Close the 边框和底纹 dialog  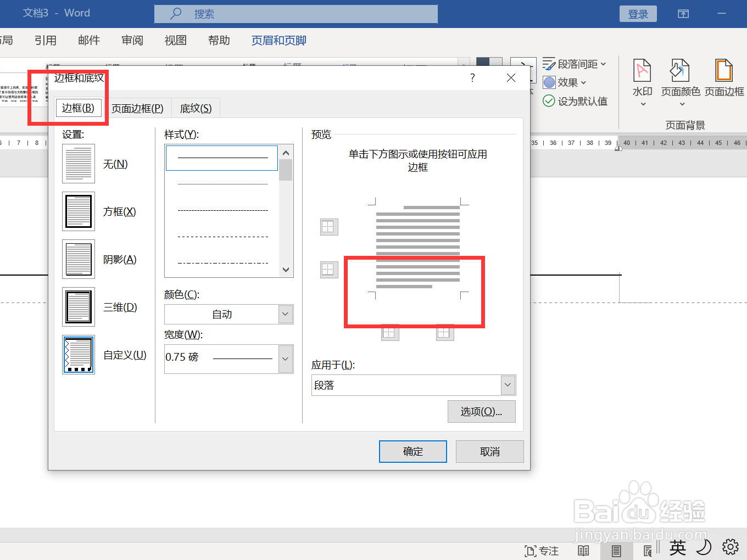511,78
